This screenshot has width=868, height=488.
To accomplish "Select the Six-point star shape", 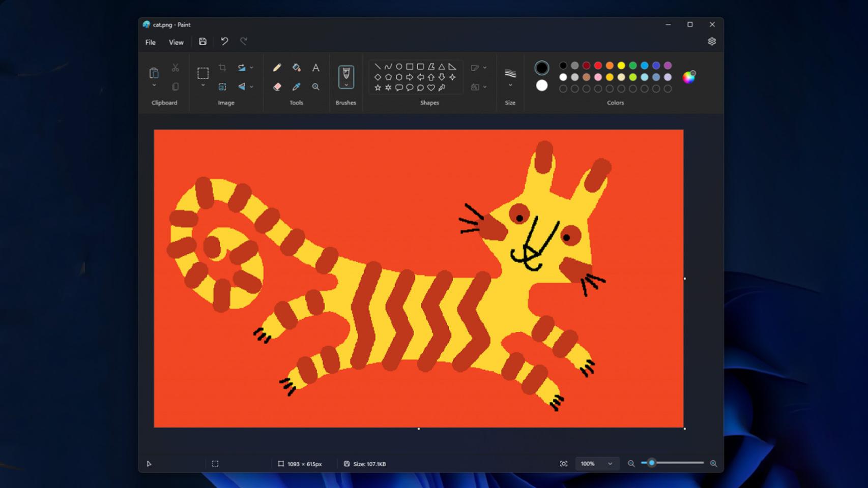I will coord(388,87).
